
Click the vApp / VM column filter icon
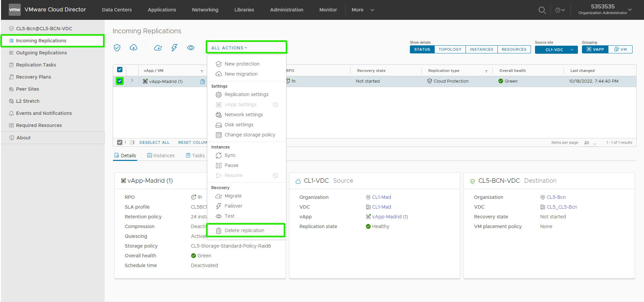tap(202, 71)
